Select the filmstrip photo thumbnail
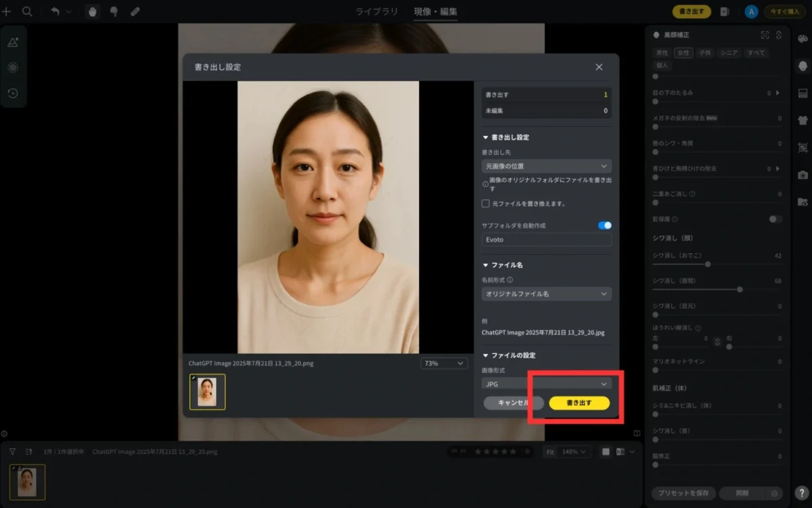The image size is (812, 508). [28, 482]
